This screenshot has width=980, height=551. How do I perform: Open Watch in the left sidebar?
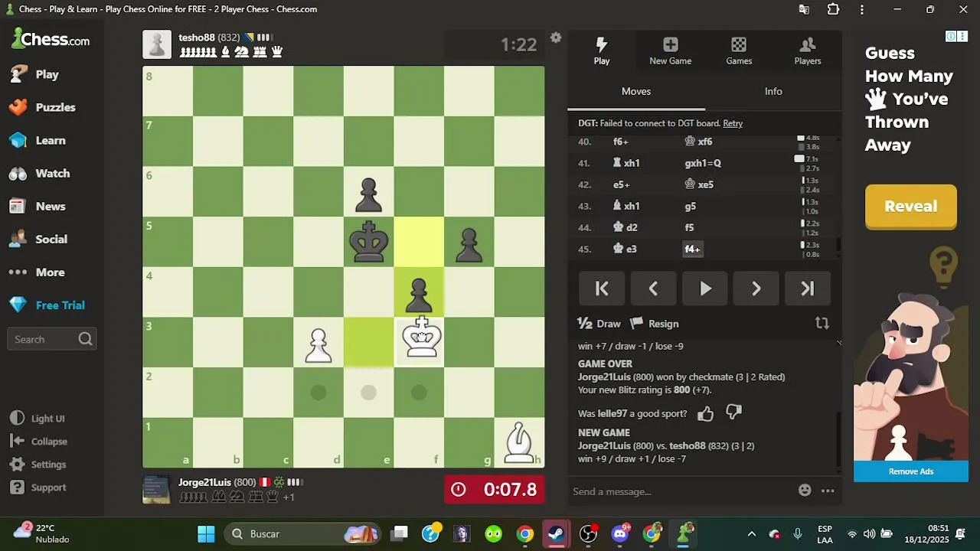[x=39, y=173]
